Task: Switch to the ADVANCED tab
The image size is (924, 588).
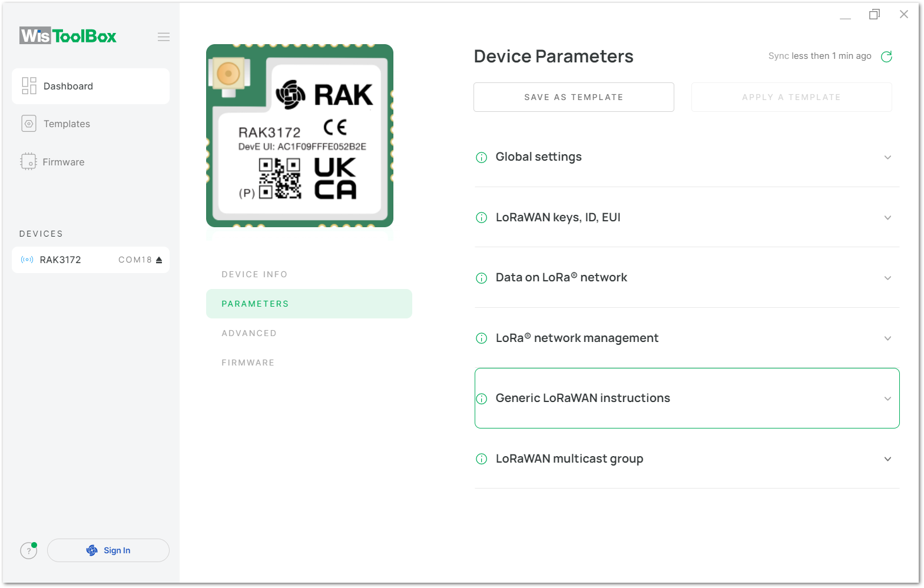Action: [249, 333]
